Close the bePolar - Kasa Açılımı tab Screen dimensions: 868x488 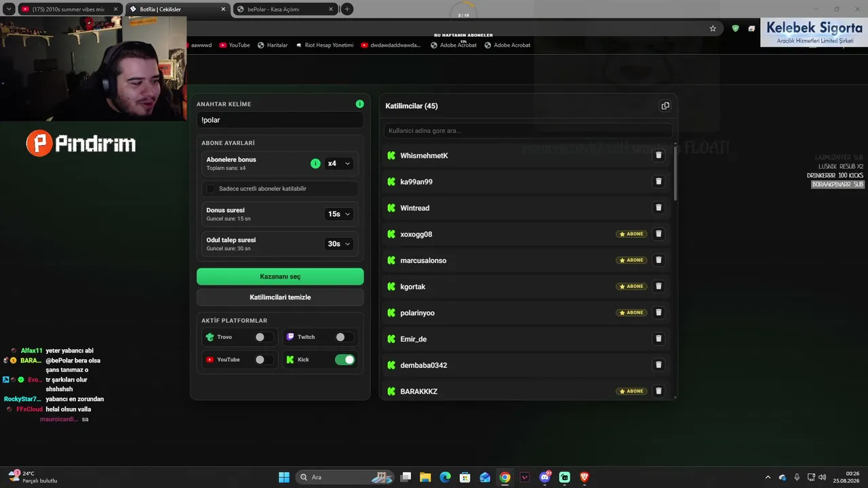point(331,9)
